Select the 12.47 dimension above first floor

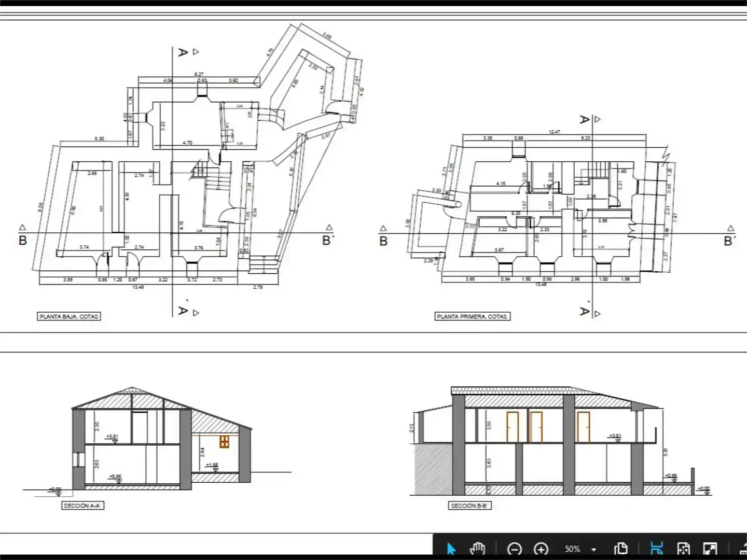pyautogui.click(x=555, y=132)
